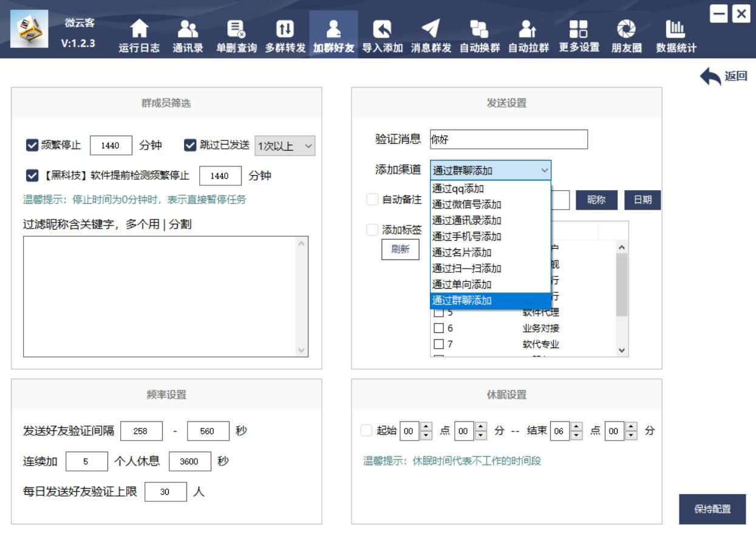Open the 更多设置 tab
756x550 pixels.
579,34
